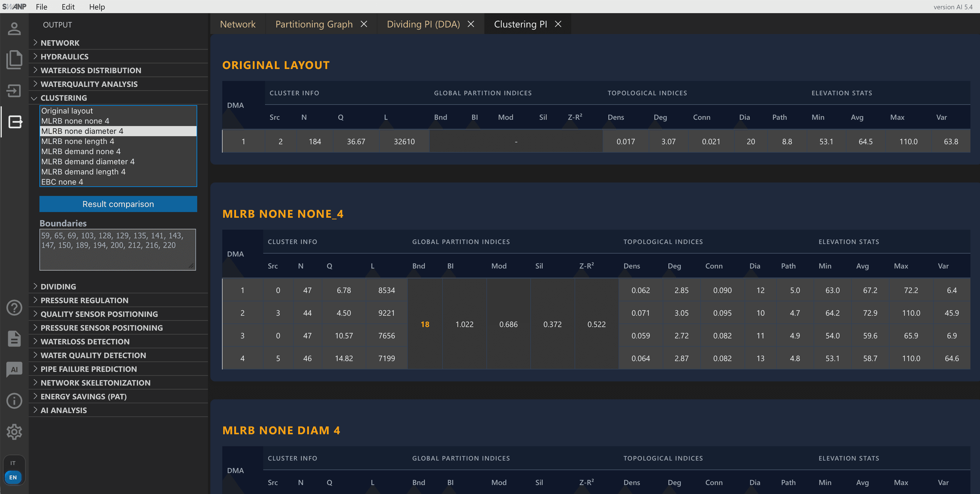Select the output export icon in sidebar
Viewport: 980px width, 494px height.
(15, 122)
